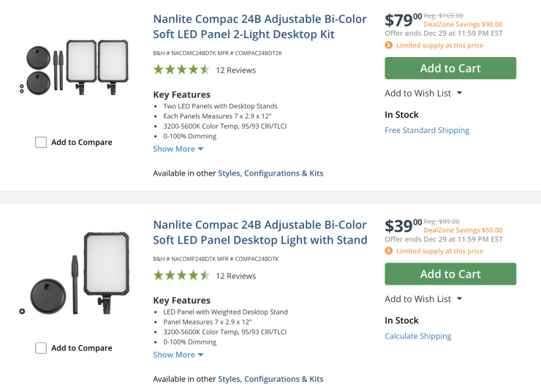Click star rating of 2-Light Desktop Kit
Image resolution: width=541 pixels, height=392 pixels.
[181, 70]
